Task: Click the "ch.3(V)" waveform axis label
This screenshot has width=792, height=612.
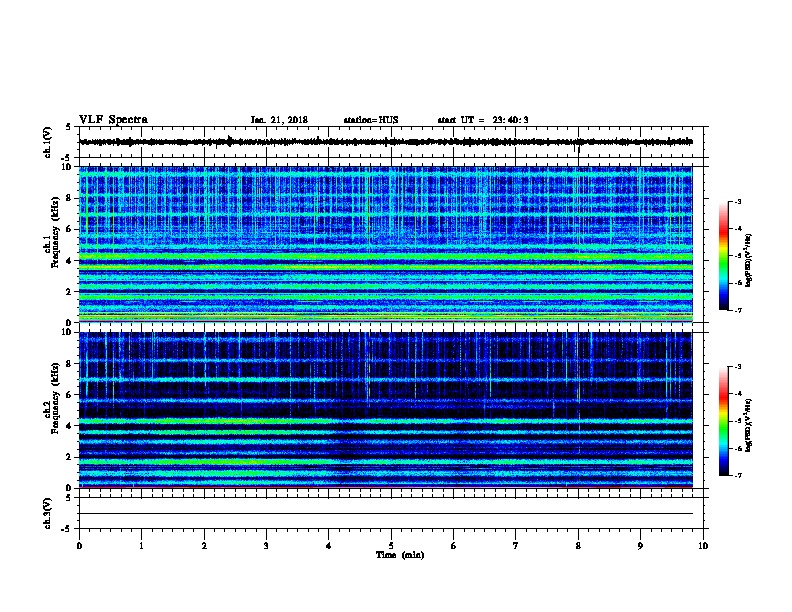Action: 47,513
